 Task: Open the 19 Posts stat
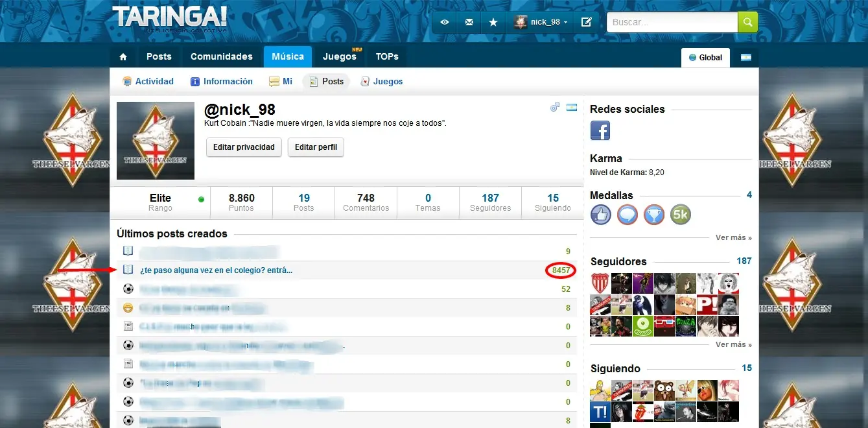click(x=303, y=202)
